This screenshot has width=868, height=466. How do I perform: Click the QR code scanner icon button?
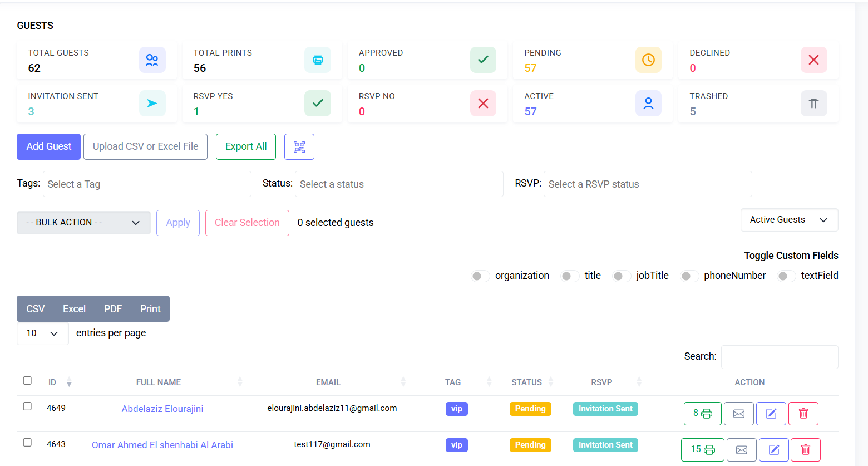tap(299, 147)
